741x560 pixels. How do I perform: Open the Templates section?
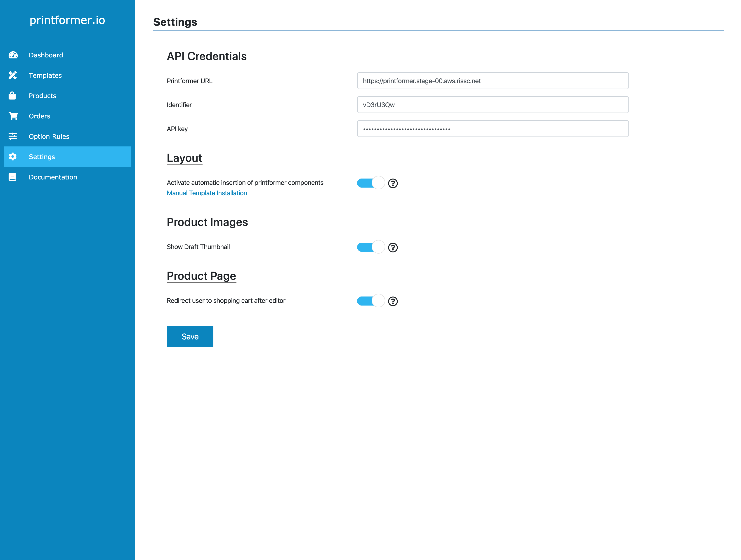point(45,75)
